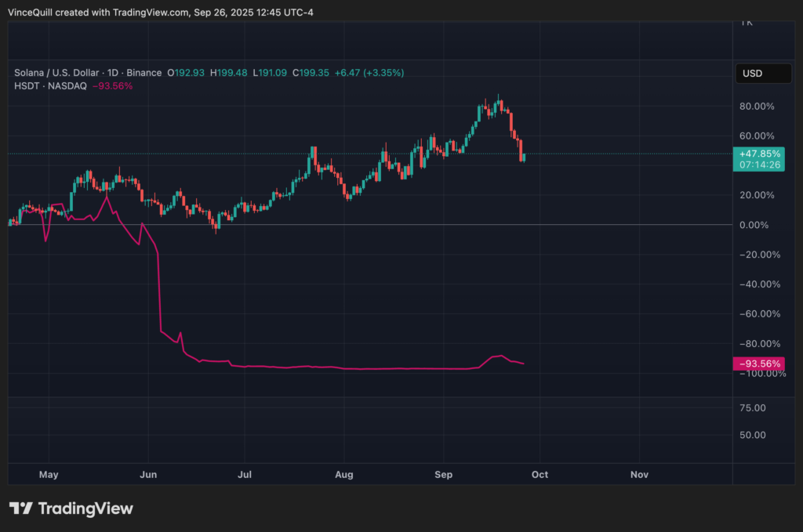Click the O192.93 open value

pos(185,72)
